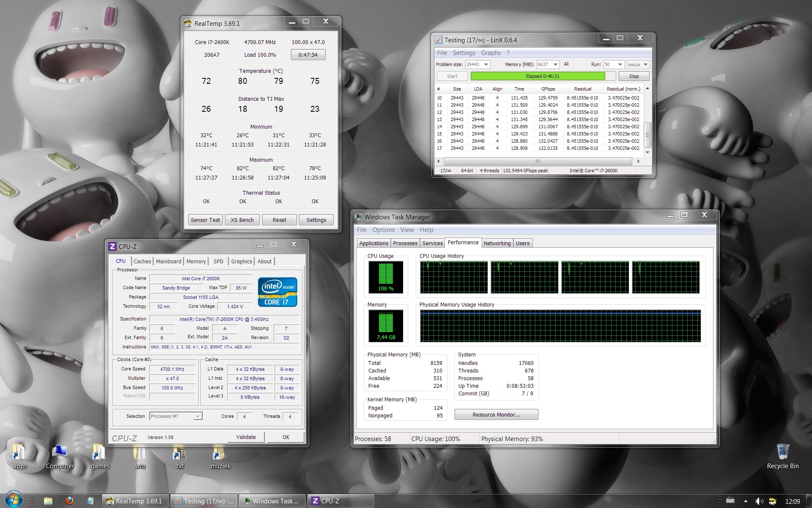This screenshot has height=508, width=812.
Task: Click Resource Monitor button in Task Manager
Action: pos(496,414)
